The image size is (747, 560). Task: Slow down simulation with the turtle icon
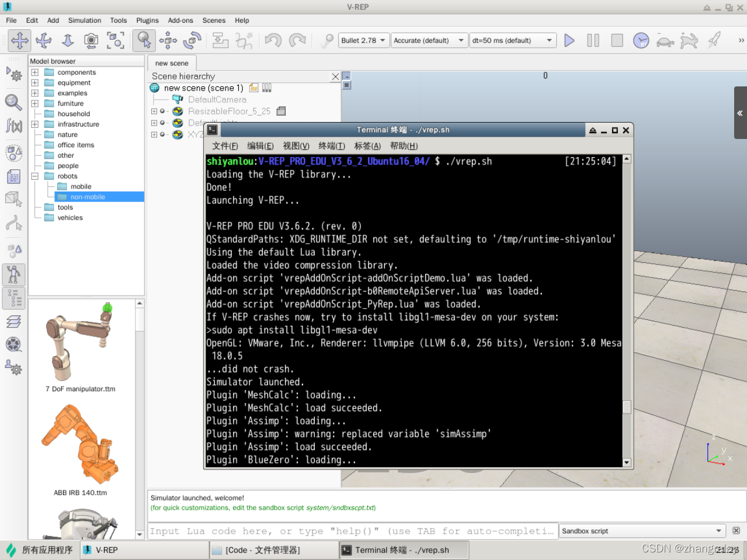[665, 40]
